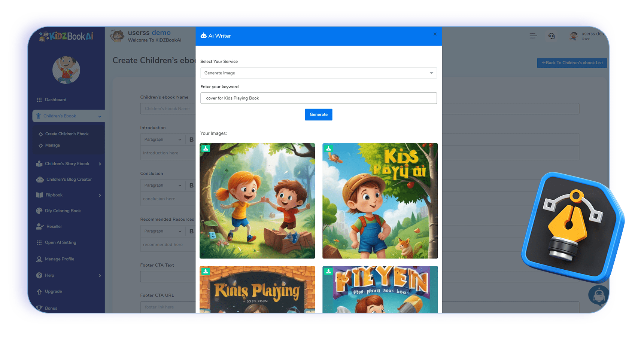644x343 pixels.
Task: Expand the Flipbook menu
Action: (x=100, y=195)
